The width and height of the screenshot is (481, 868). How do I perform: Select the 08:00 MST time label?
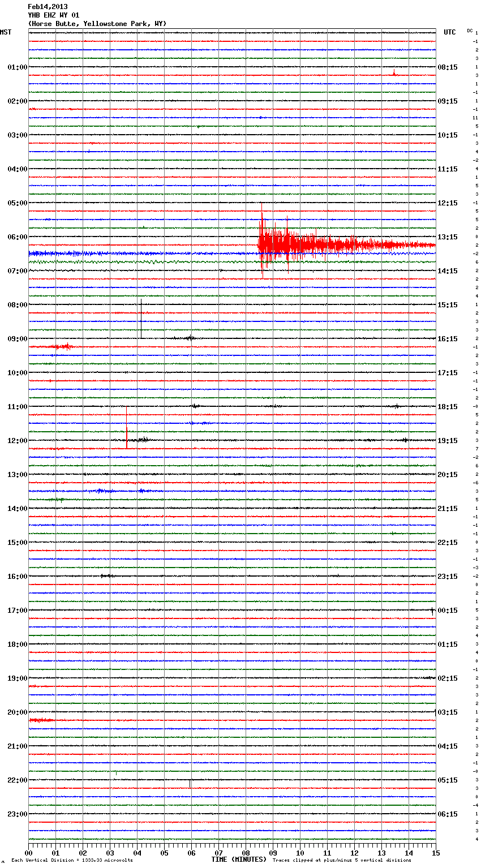click(17, 305)
